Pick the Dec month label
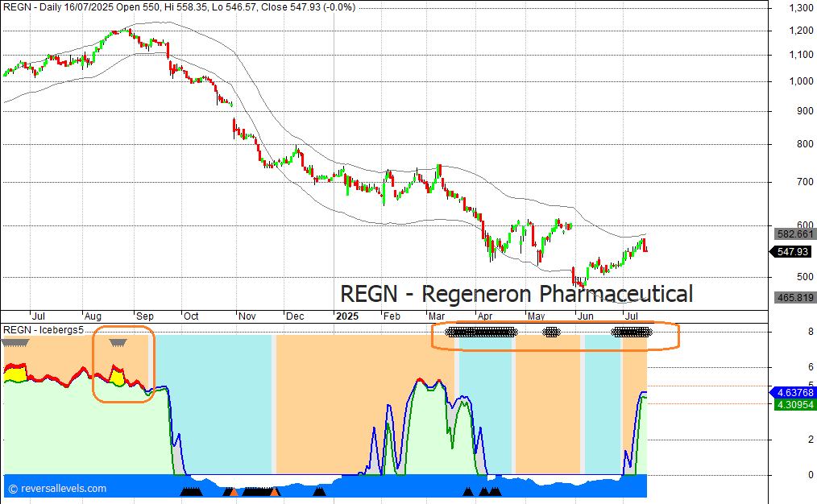The width and height of the screenshot is (817, 504). coord(295,316)
